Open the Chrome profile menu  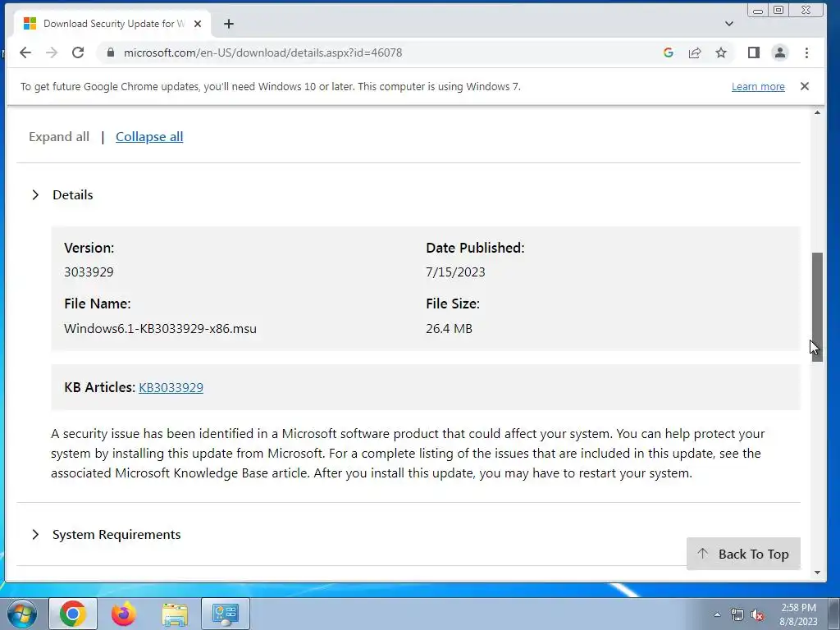[x=780, y=52]
